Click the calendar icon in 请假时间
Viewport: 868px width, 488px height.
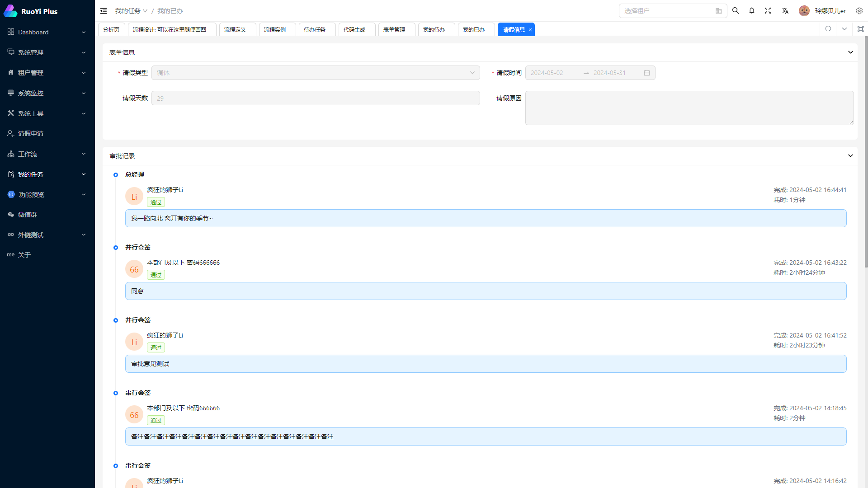[x=647, y=73]
